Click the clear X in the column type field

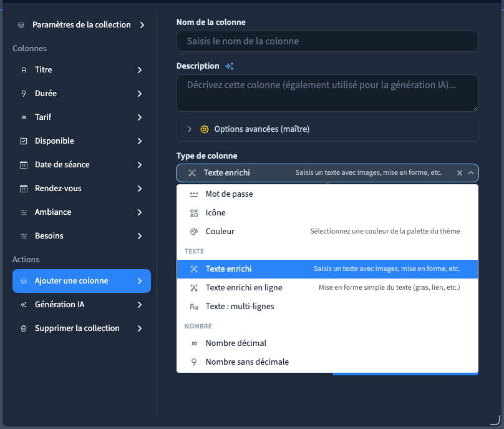pyautogui.click(x=460, y=173)
